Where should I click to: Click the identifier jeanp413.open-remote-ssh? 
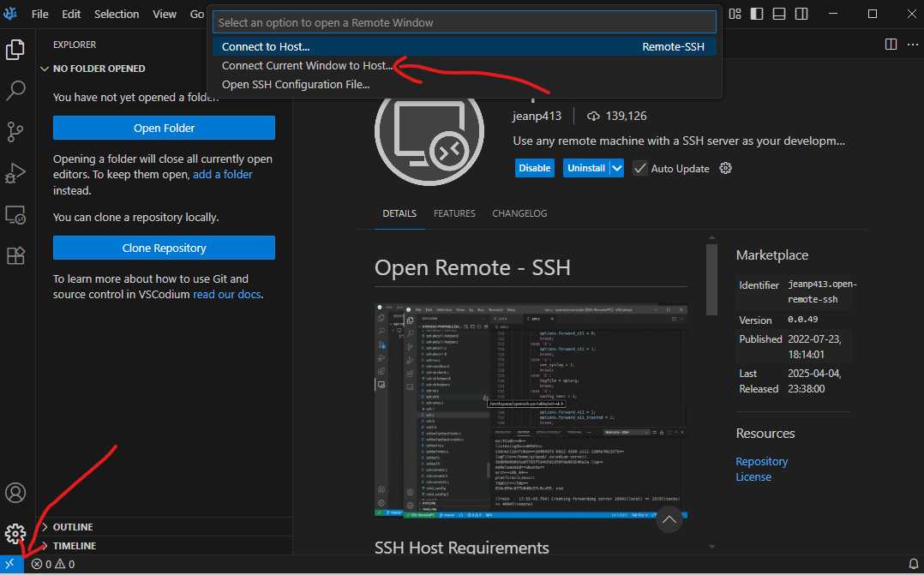pos(822,291)
